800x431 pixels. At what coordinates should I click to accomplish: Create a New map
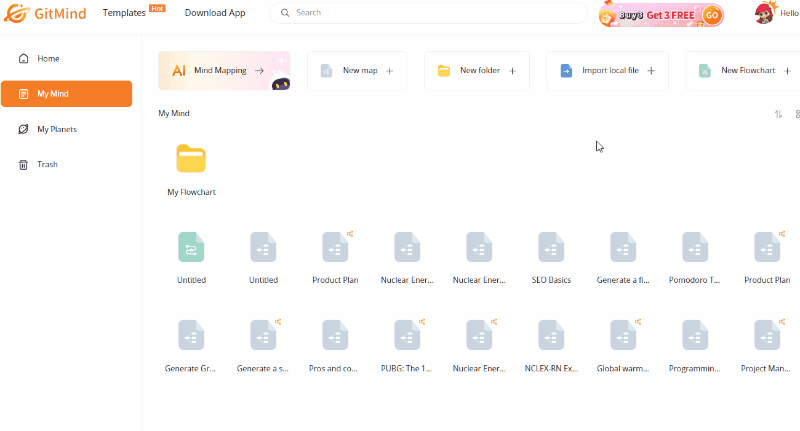(x=357, y=71)
